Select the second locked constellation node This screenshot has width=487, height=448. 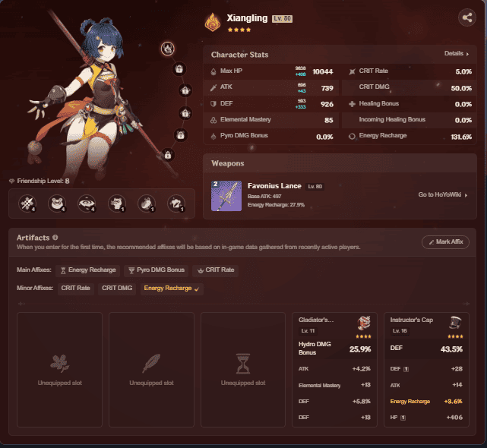pyautogui.click(x=179, y=69)
